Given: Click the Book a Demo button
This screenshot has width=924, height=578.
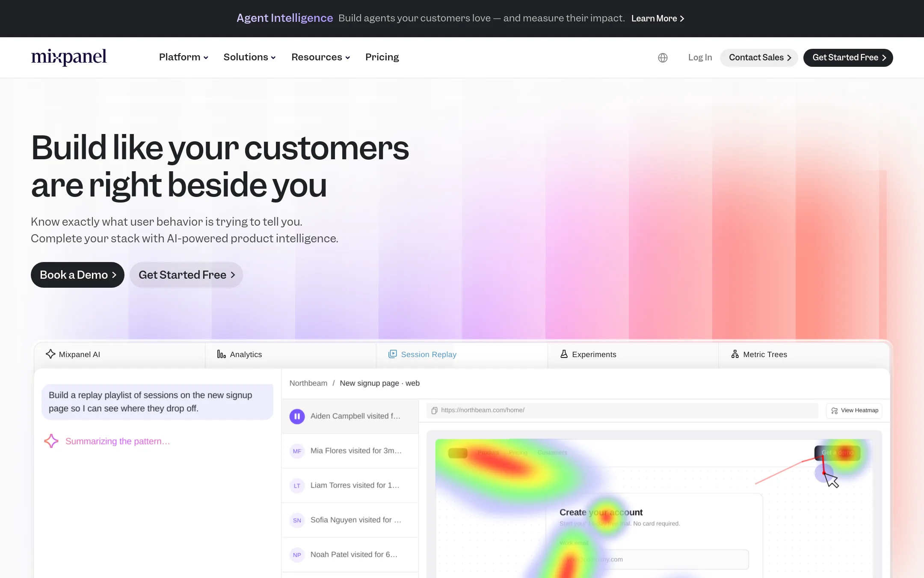Looking at the screenshot, I should point(77,275).
